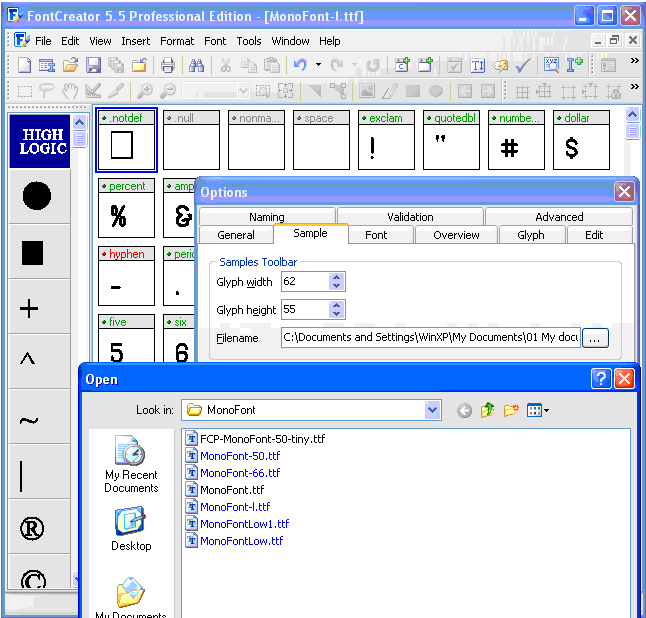Click the filled circle sample glyph
Image resolution: width=646 pixels, height=618 pixels.
[37, 196]
